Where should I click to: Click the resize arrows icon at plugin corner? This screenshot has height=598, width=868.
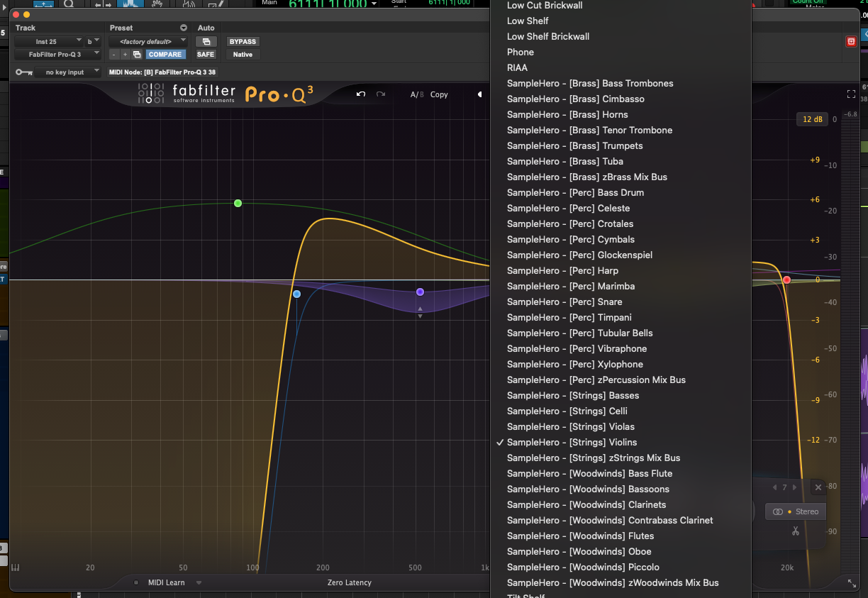pos(852,583)
